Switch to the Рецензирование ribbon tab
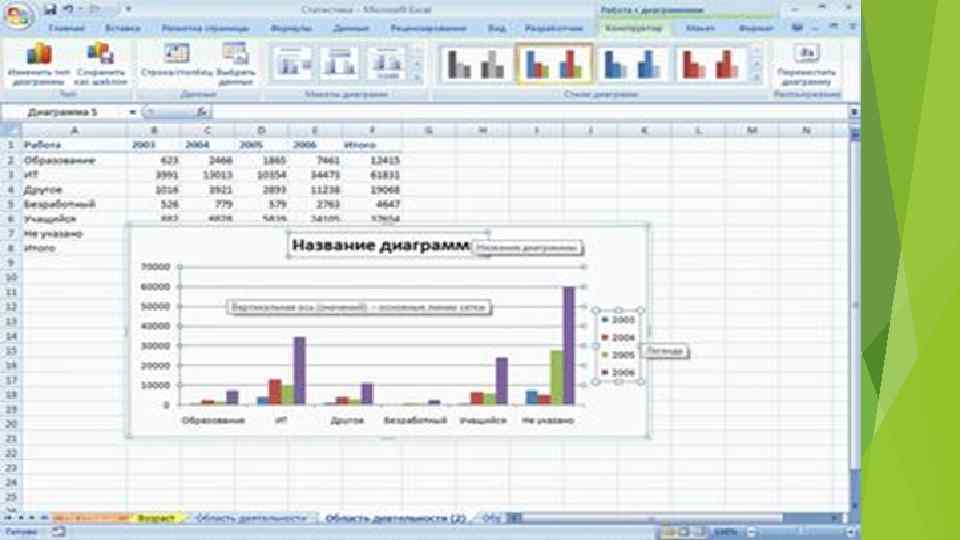Image resolution: width=960 pixels, height=540 pixels. point(429,28)
